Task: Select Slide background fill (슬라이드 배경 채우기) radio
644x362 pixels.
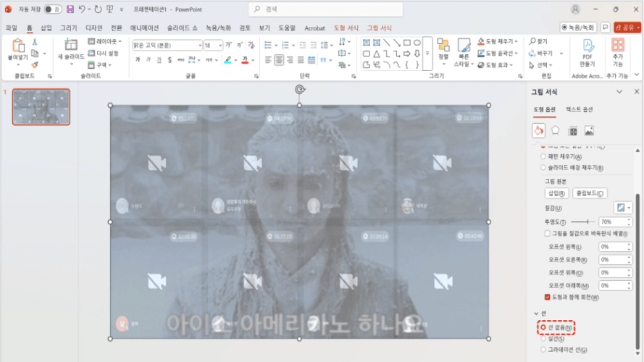Action: (543, 167)
